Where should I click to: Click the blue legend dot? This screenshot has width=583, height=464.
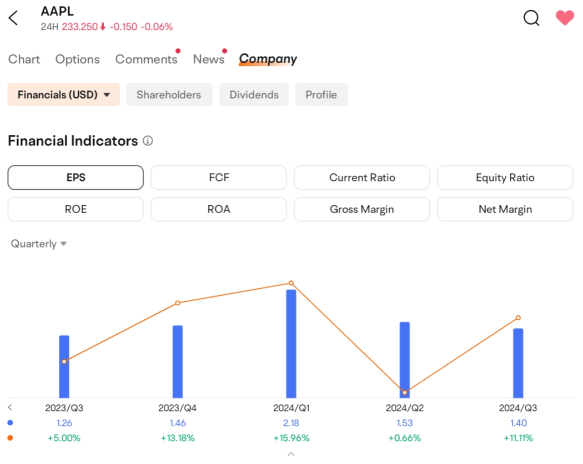click(x=10, y=423)
